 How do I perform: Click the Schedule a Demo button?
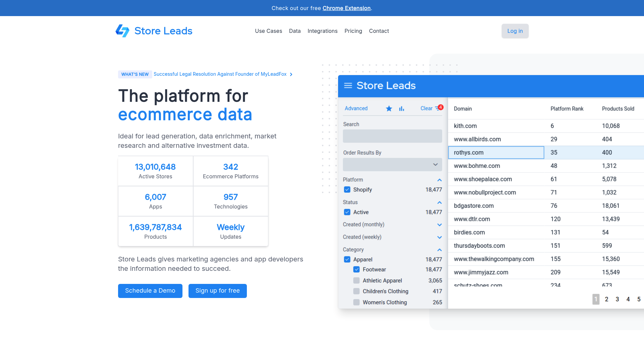coord(150,291)
